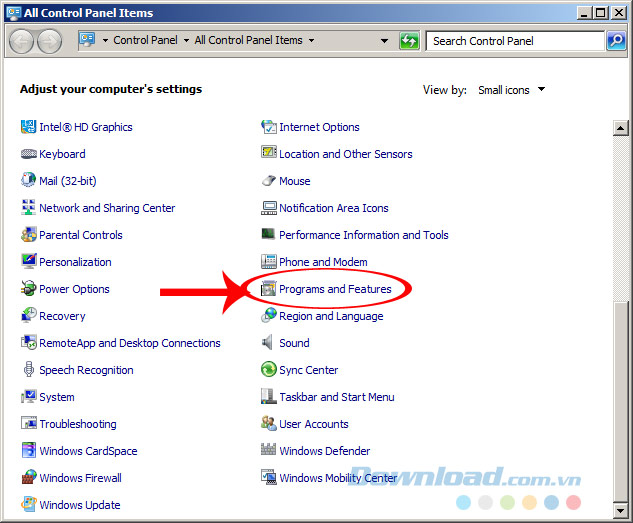Click the scrollbar down arrow
The image size is (633, 523).
point(620,510)
